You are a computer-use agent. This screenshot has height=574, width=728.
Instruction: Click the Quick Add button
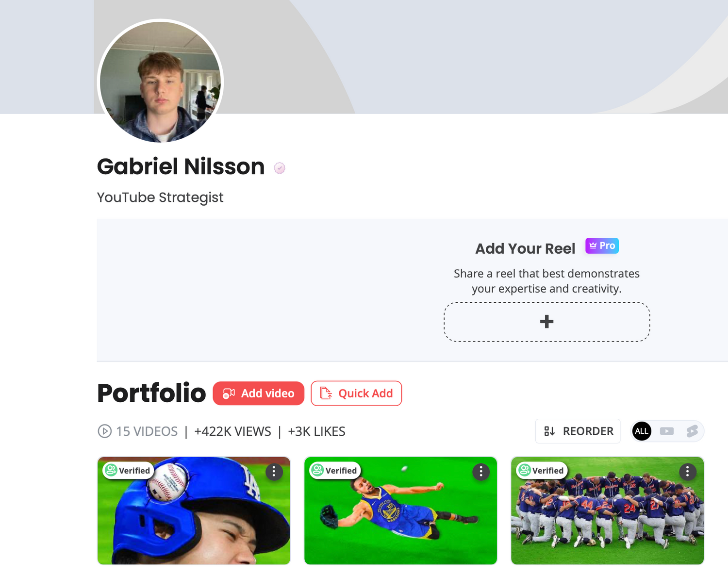point(356,394)
